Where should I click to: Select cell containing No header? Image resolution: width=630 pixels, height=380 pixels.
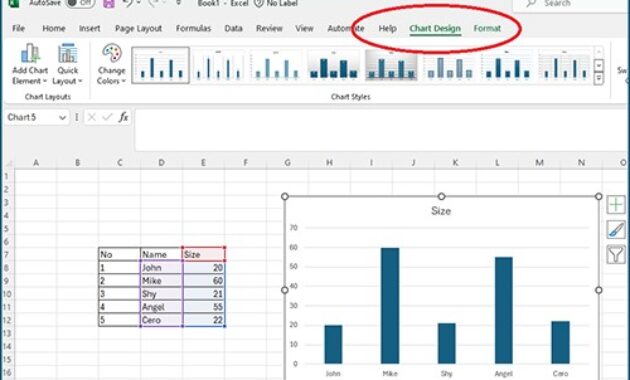[119, 254]
